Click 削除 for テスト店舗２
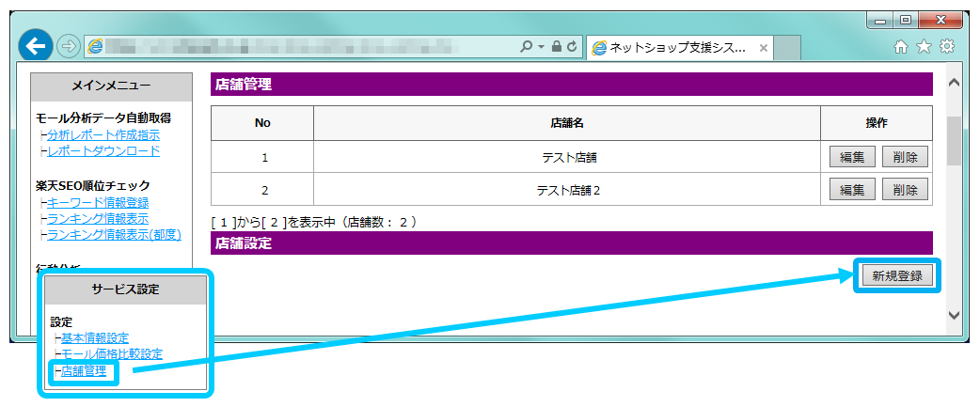Image resolution: width=980 pixels, height=407 pixels. (x=905, y=190)
